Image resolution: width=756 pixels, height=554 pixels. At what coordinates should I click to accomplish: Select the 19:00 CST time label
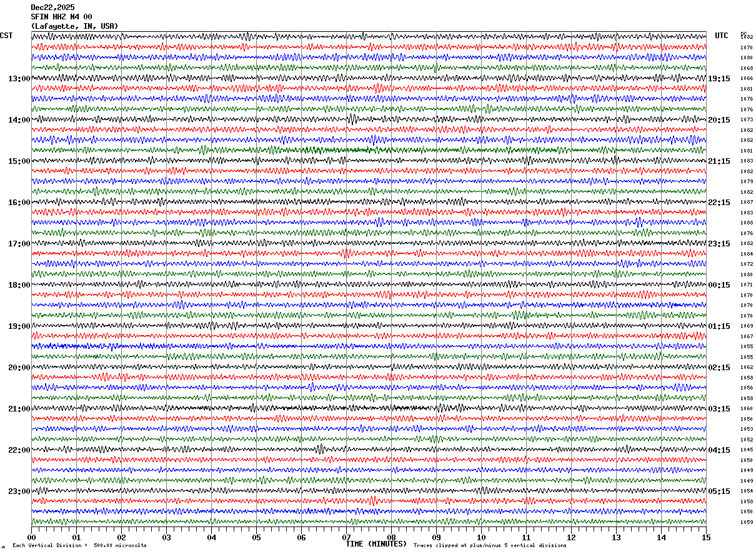point(19,326)
